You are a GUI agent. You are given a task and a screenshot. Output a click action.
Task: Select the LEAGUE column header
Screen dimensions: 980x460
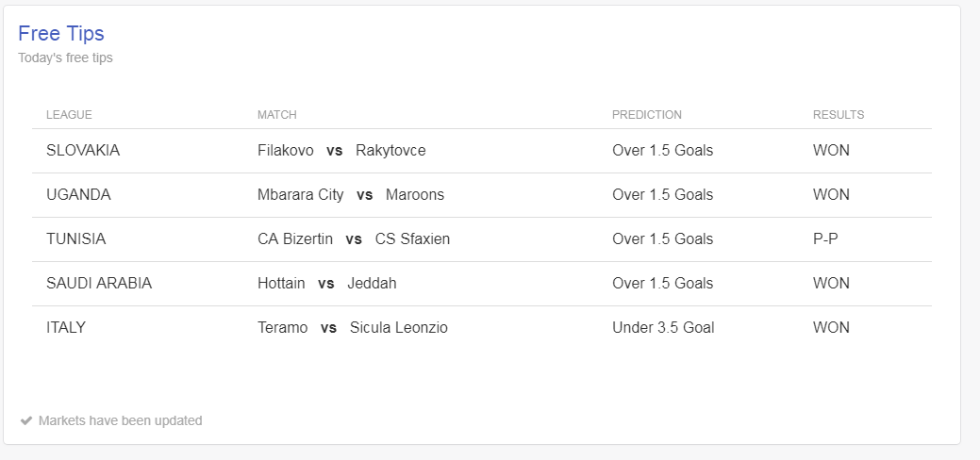click(69, 115)
